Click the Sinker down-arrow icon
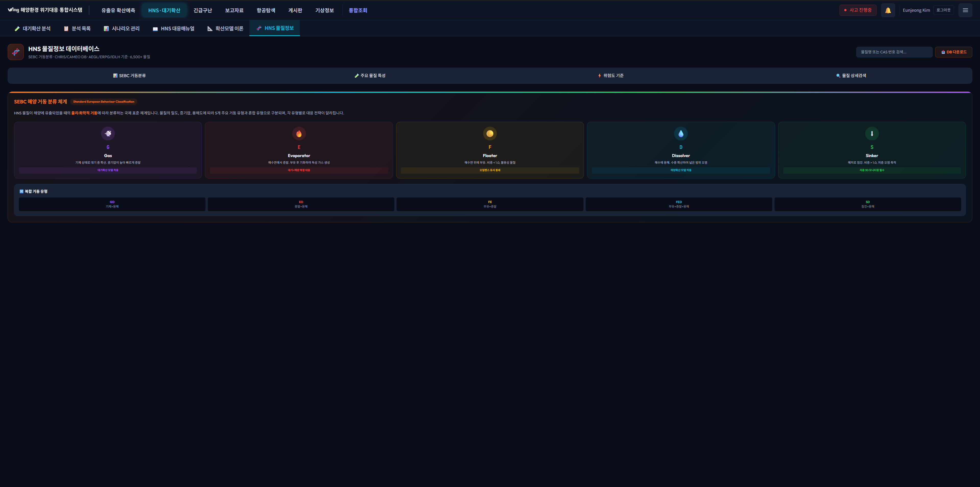This screenshot has width=980, height=487. pyautogui.click(x=872, y=134)
